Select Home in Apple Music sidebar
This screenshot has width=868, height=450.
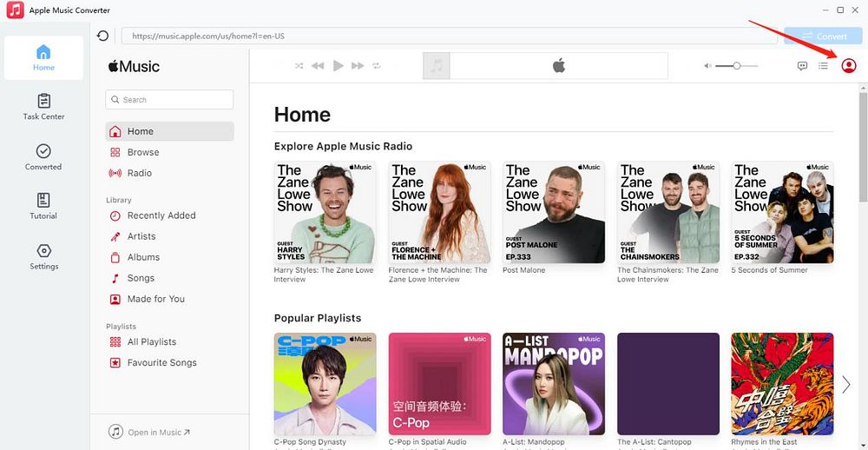(x=169, y=131)
